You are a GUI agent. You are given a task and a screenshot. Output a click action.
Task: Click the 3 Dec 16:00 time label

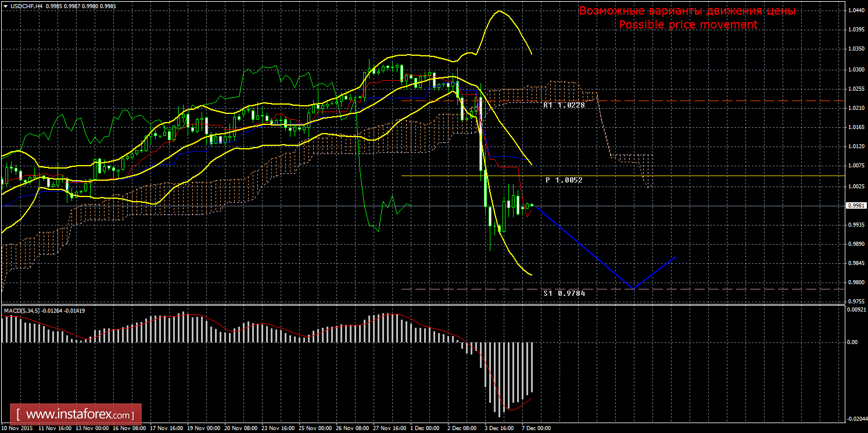tap(498, 428)
